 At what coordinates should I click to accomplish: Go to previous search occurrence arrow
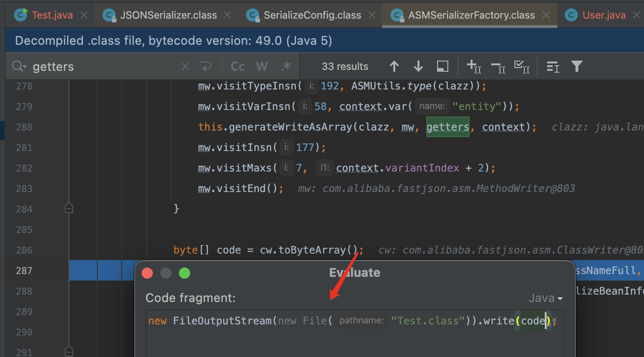394,67
